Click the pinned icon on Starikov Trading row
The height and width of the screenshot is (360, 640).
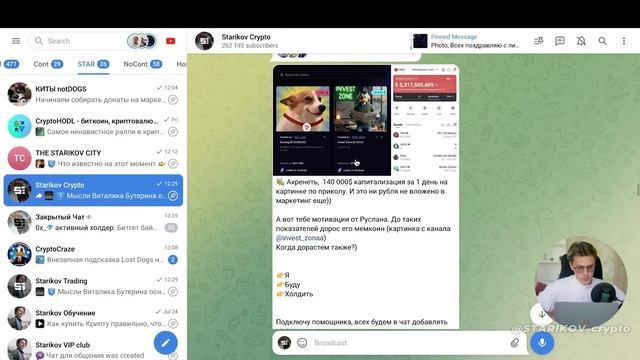(173, 291)
